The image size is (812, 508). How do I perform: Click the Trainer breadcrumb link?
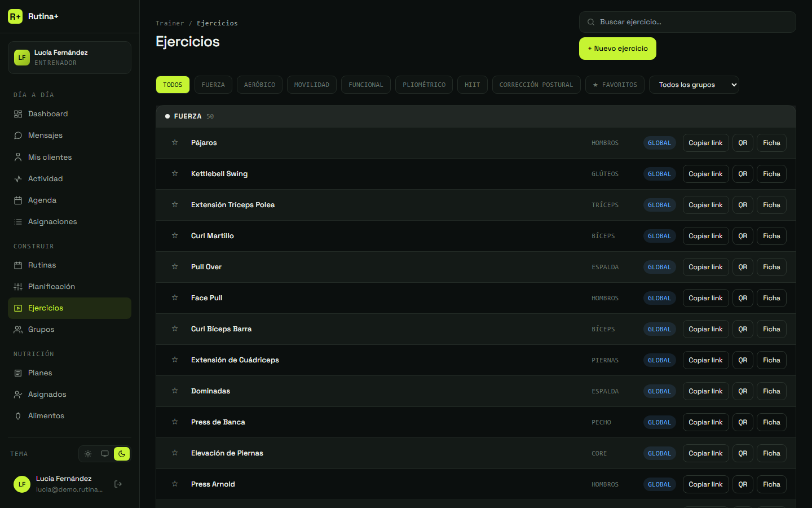click(x=170, y=23)
